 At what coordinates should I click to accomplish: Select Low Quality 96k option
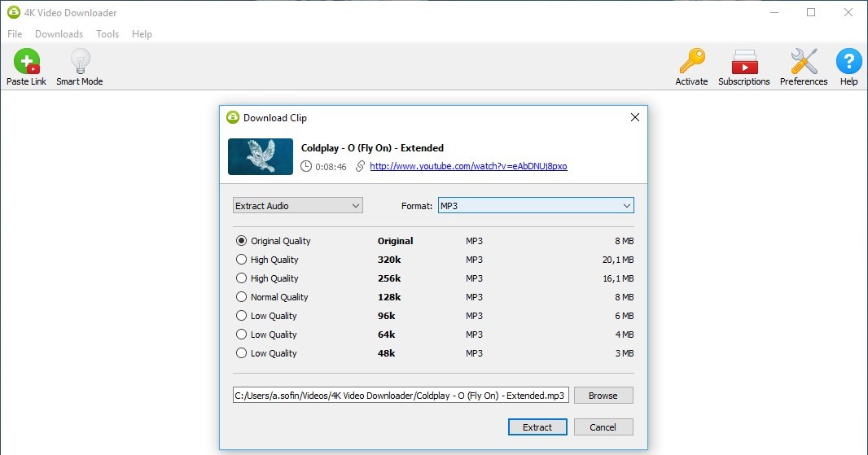tap(241, 316)
